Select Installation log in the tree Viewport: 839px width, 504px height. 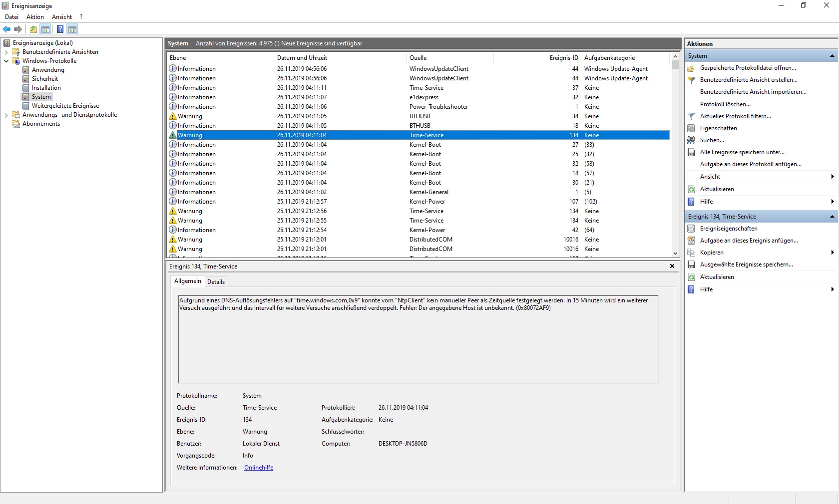(46, 88)
